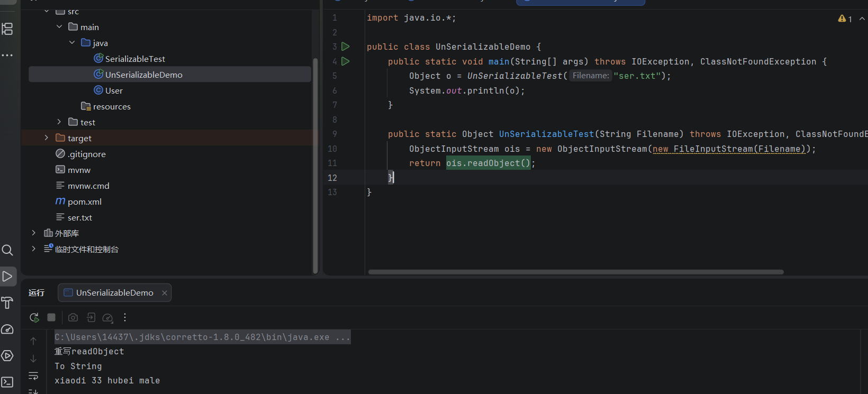Open the Structure tool window icon
This screenshot has width=868, height=394.
pos(7,29)
